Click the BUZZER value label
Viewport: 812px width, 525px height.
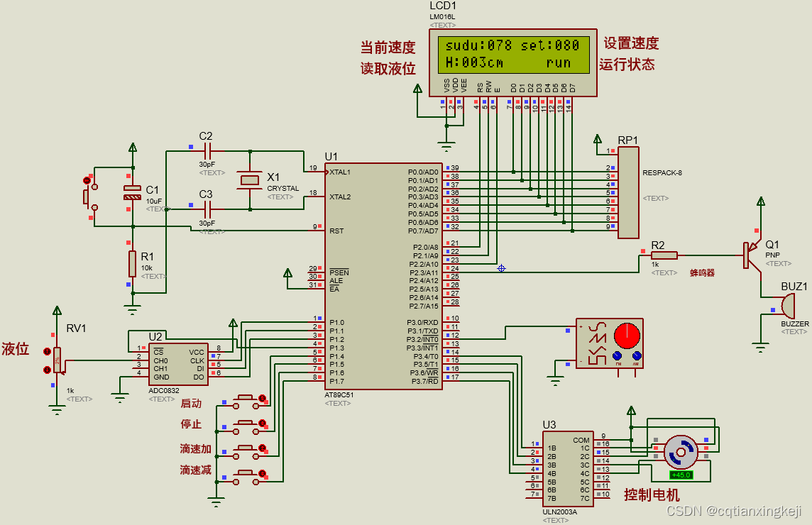[x=795, y=324]
